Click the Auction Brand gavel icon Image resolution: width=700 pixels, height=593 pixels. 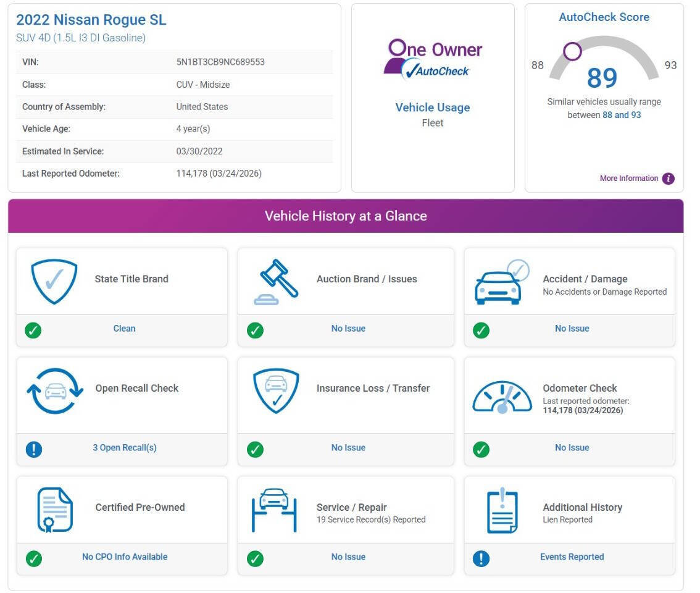click(276, 282)
